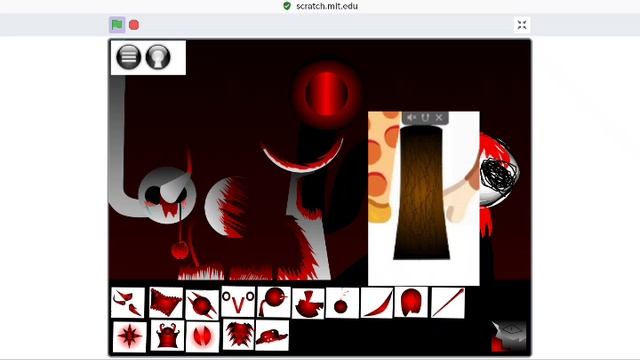
Task: Click the round lightbulb button
Action: click(158, 57)
